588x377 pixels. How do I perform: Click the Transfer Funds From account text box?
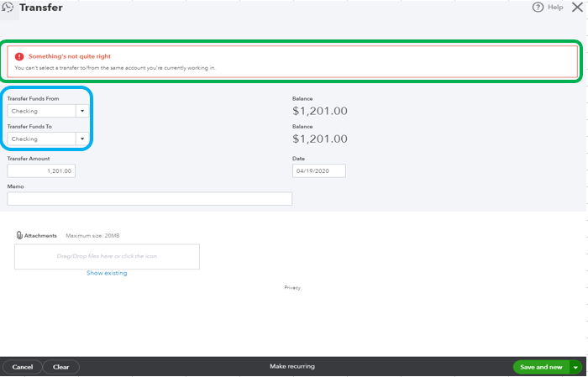point(41,111)
